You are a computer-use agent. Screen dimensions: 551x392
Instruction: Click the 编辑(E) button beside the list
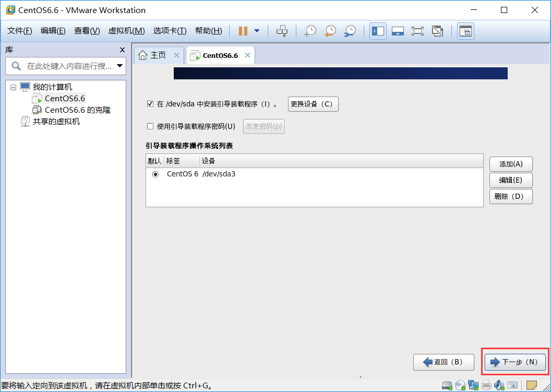tap(511, 181)
